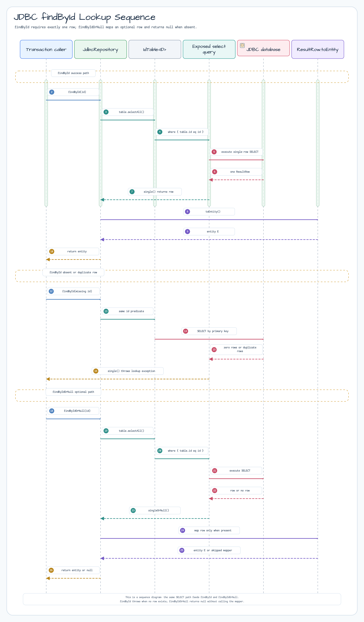Click step number 4 badge

pyautogui.click(x=160, y=132)
